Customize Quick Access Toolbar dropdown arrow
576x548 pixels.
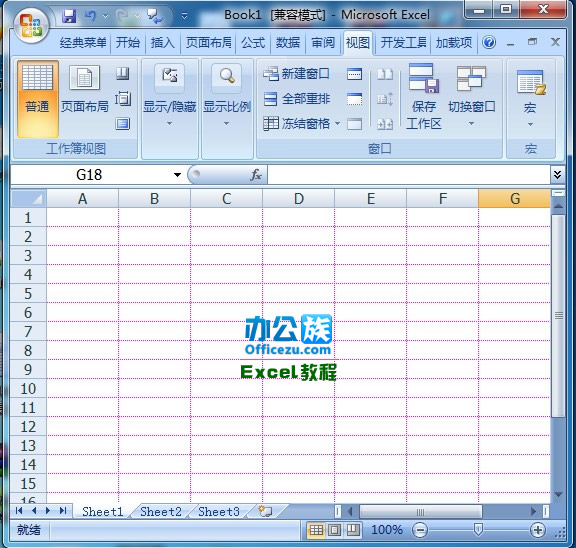184,16
